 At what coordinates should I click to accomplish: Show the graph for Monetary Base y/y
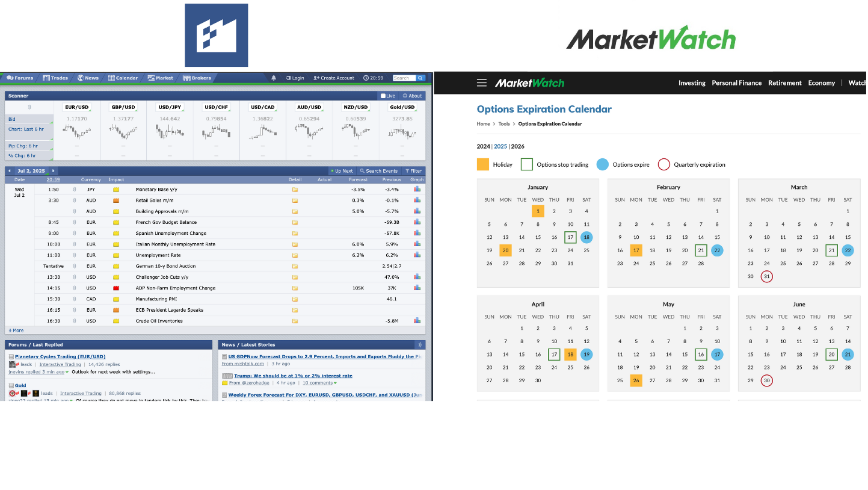[417, 189]
